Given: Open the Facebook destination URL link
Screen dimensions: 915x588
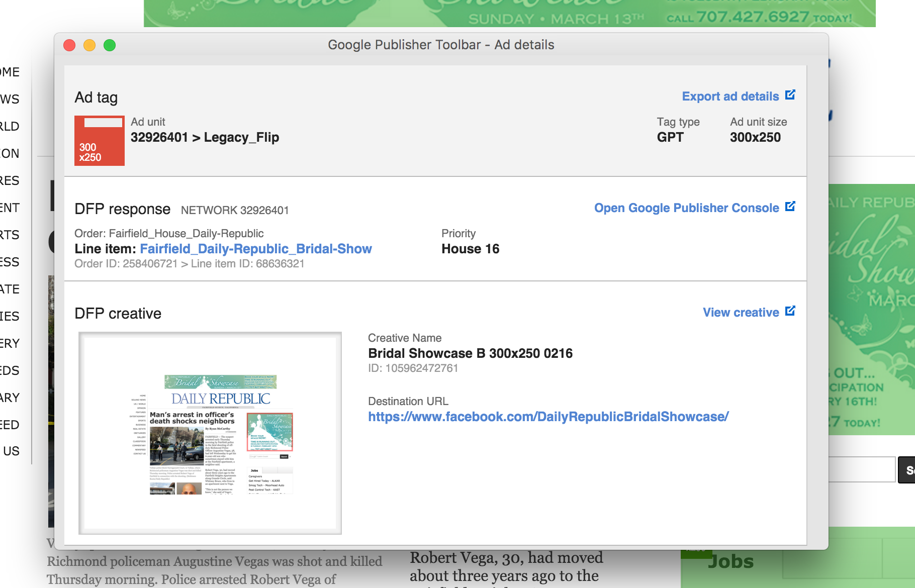Looking at the screenshot, I should tap(548, 417).
